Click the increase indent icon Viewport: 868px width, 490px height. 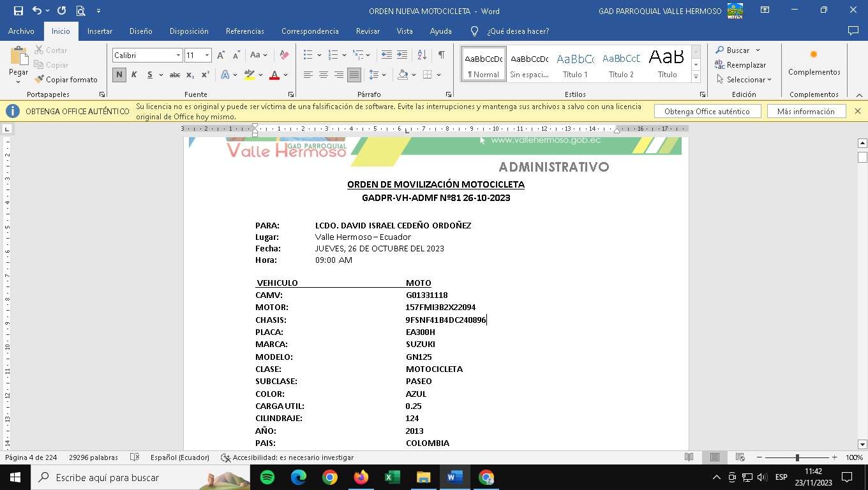pyautogui.click(x=402, y=56)
